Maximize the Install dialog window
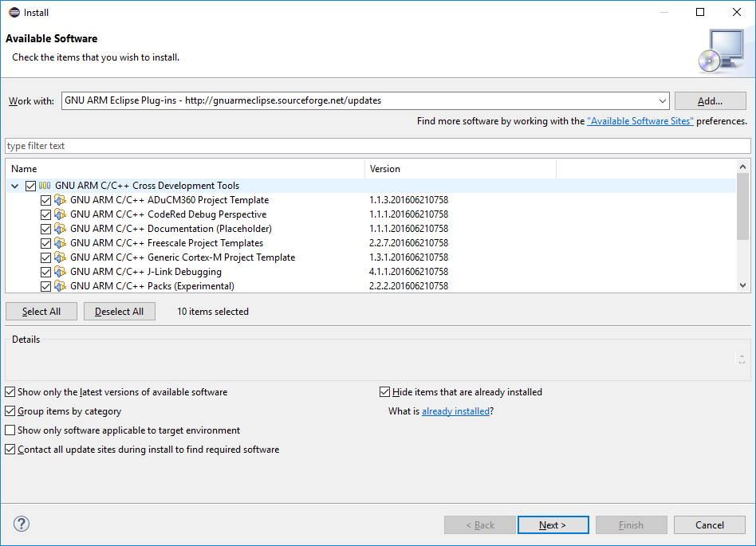 pyautogui.click(x=700, y=12)
